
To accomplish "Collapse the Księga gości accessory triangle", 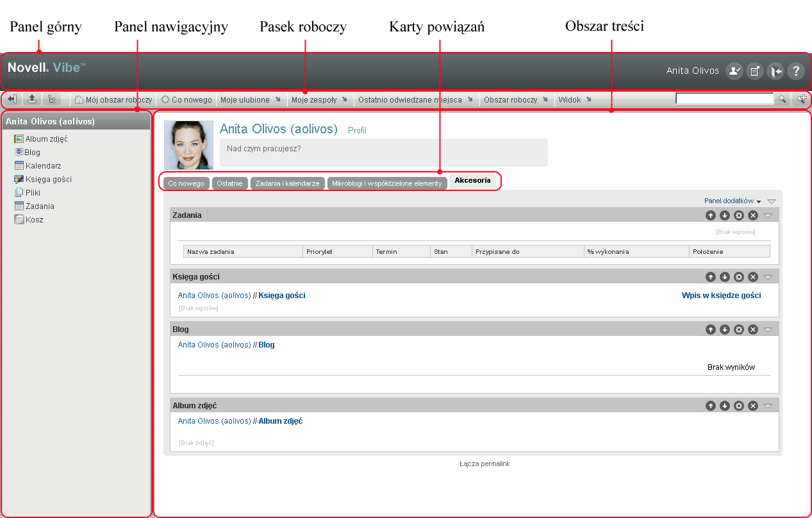I will [x=768, y=277].
